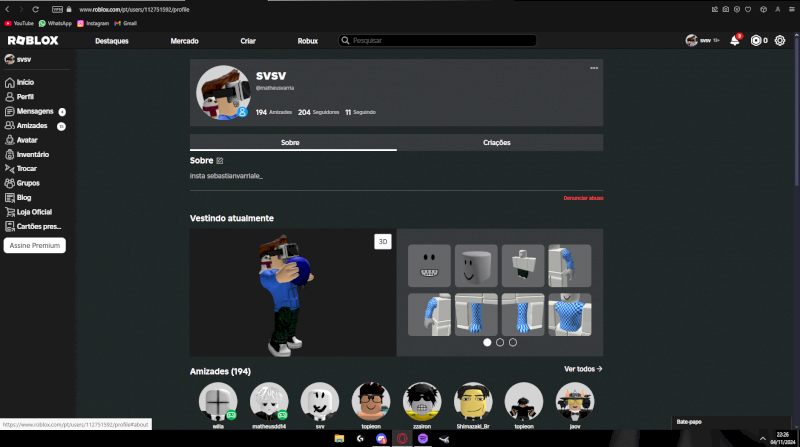Click the edit pencil beside Sobre

pos(219,161)
